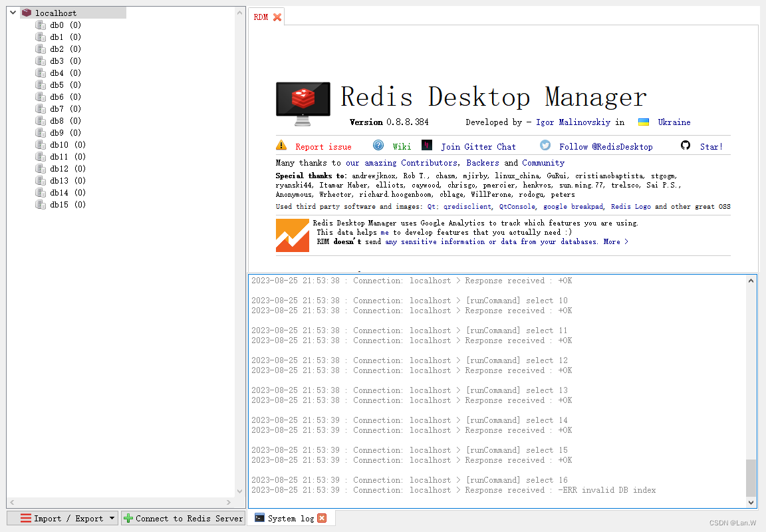The width and height of the screenshot is (766, 532).
Task: Click the tree panel scroll right arrow
Action: (229, 502)
